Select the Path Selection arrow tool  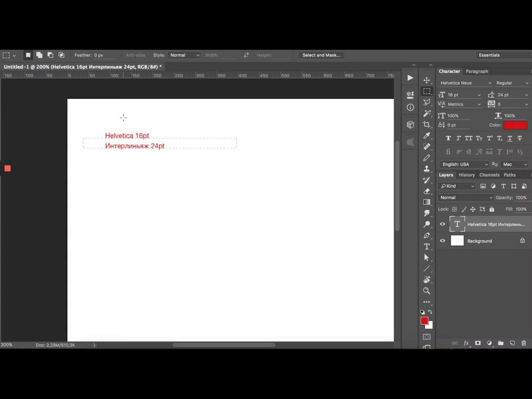coord(426,258)
